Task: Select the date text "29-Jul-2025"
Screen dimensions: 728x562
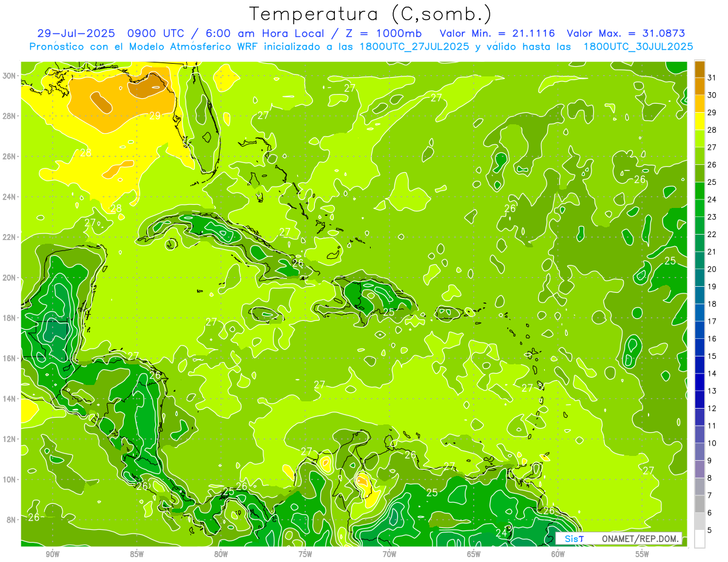Action: [76, 33]
